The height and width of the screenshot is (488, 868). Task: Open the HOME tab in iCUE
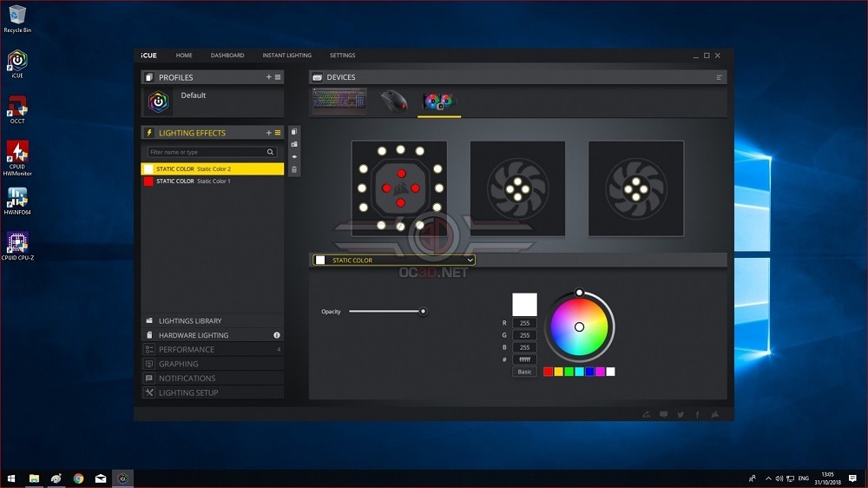184,56
